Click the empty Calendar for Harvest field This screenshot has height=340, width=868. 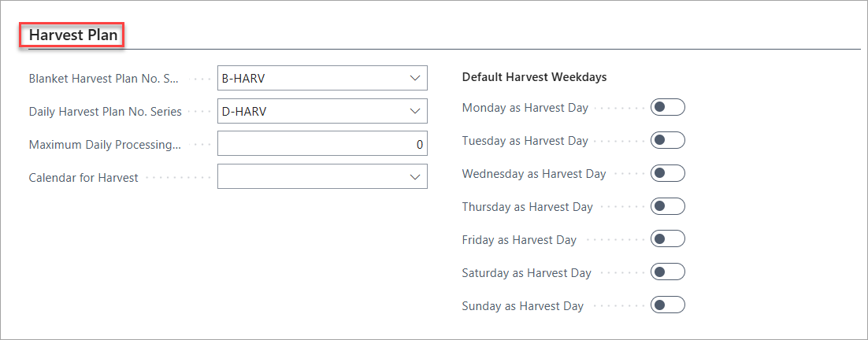click(322, 177)
